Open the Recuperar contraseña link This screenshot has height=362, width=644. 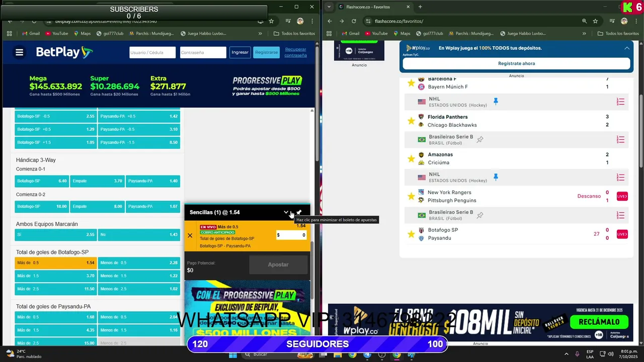coord(295,52)
